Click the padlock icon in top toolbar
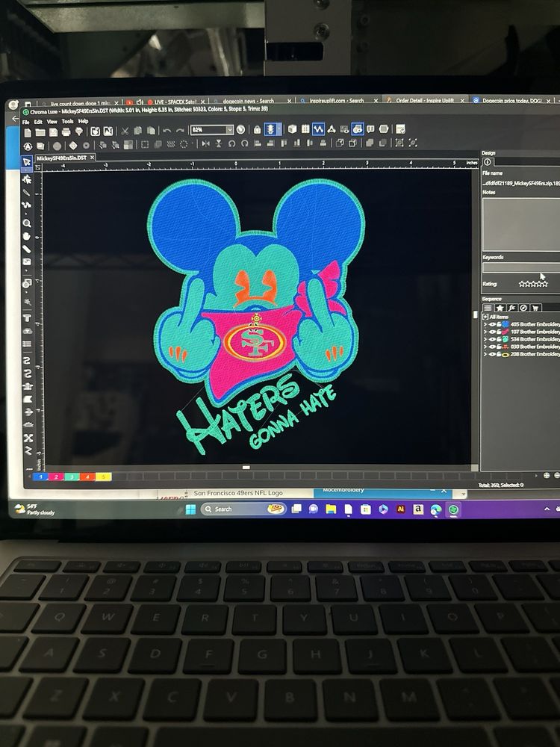Screen dimensions: 560x747 [x=258, y=129]
